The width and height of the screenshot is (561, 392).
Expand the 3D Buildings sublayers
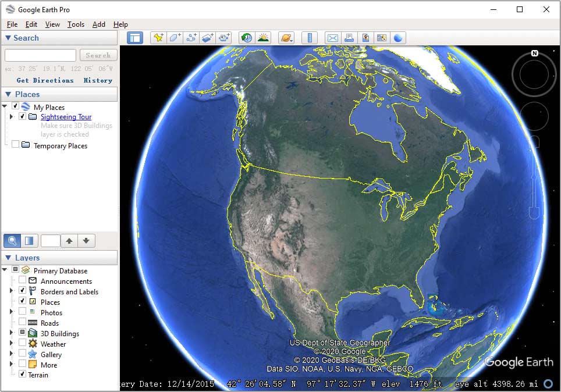pos(12,333)
